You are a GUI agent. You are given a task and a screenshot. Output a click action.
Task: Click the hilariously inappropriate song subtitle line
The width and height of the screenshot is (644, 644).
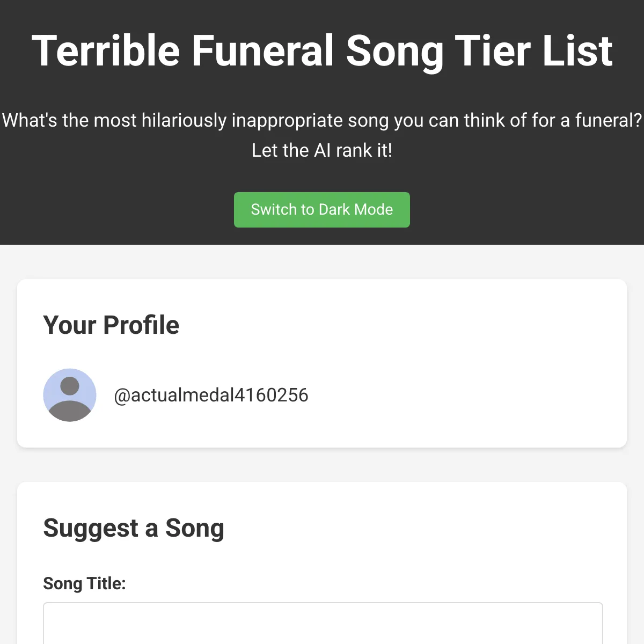tap(322, 120)
